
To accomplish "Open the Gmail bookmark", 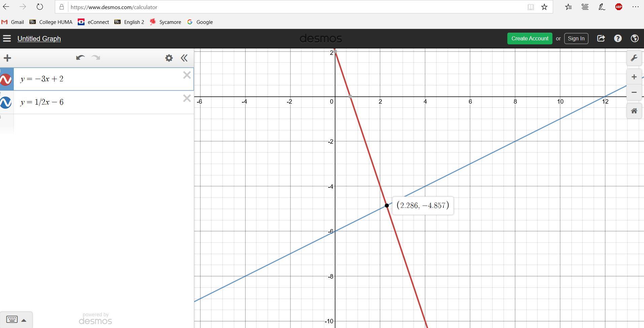I will (x=12, y=22).
